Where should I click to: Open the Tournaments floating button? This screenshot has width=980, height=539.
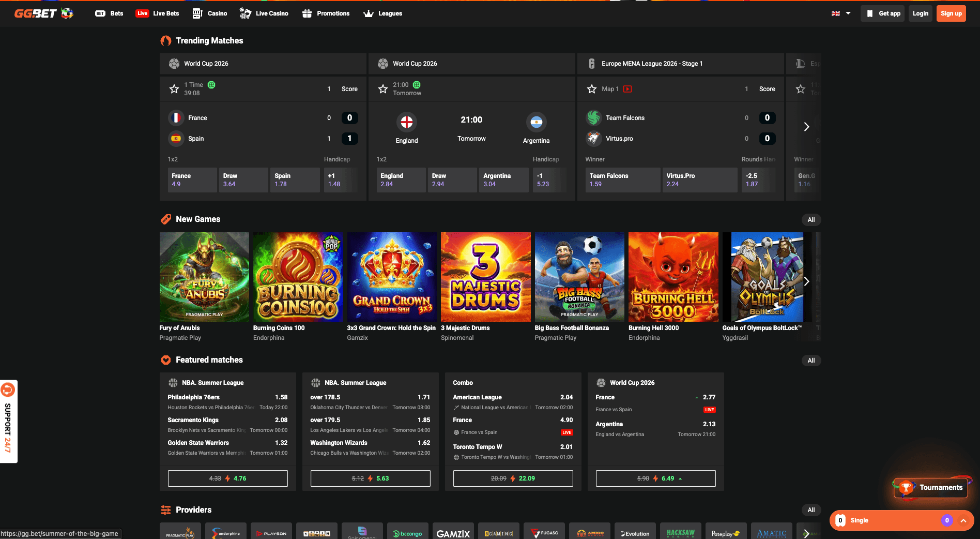(x=931, y=487)
